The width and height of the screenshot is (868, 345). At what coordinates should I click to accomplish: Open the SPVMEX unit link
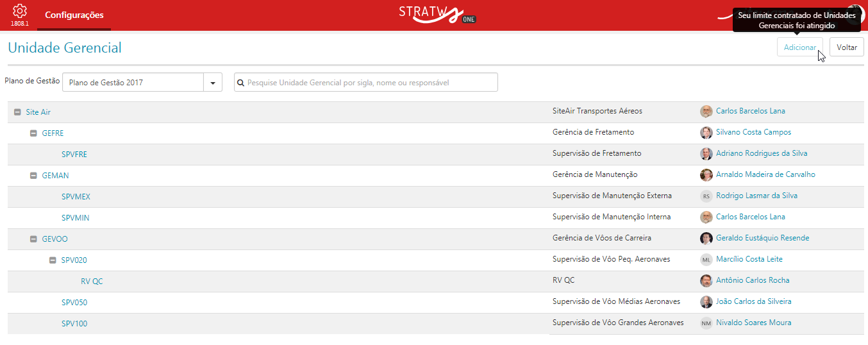coord(76,197)
